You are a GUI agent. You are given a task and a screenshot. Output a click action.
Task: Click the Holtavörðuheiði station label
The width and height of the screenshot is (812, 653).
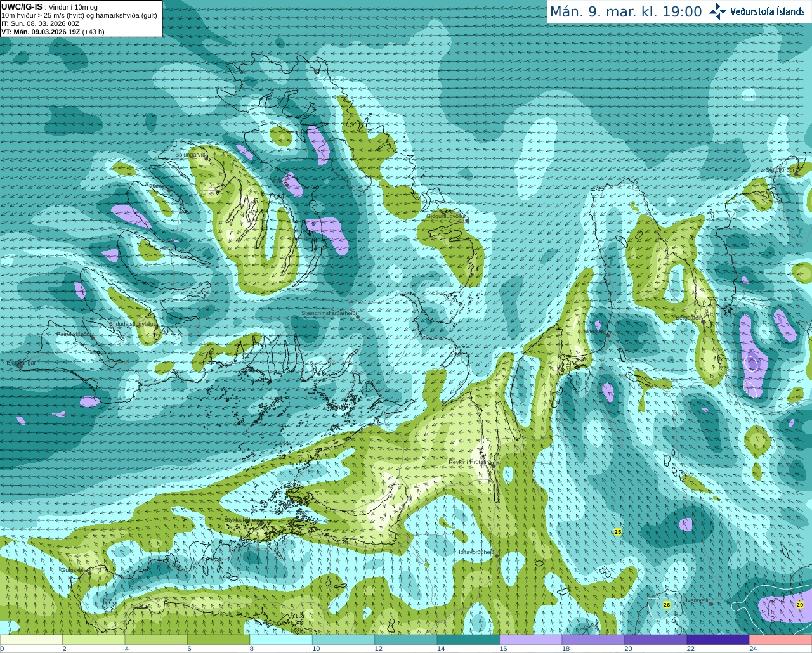click(476, 552)
